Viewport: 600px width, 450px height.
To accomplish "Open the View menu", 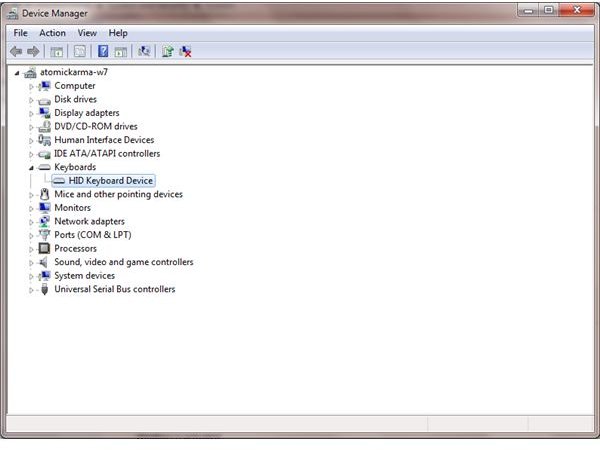I will 87,33.
